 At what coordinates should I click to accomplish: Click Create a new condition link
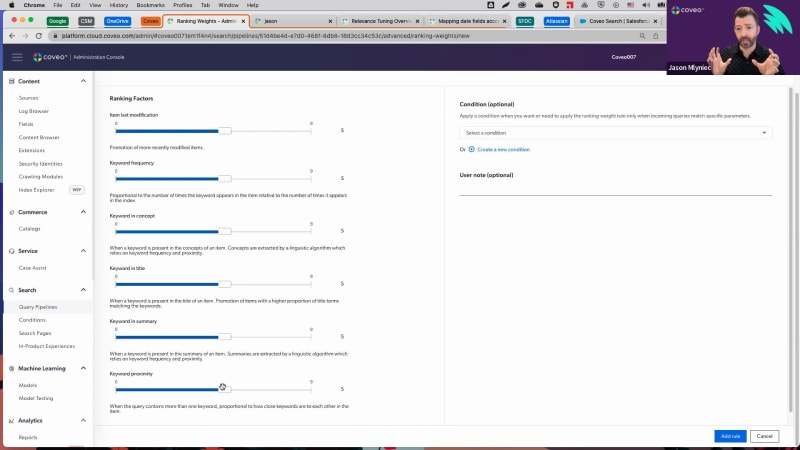click(x=504, y=149)
